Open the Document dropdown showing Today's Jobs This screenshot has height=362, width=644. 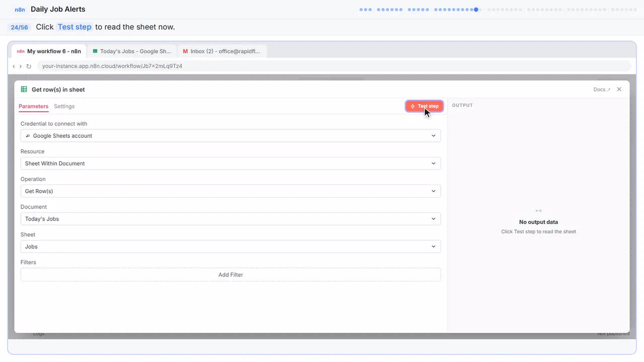(230, 219)
